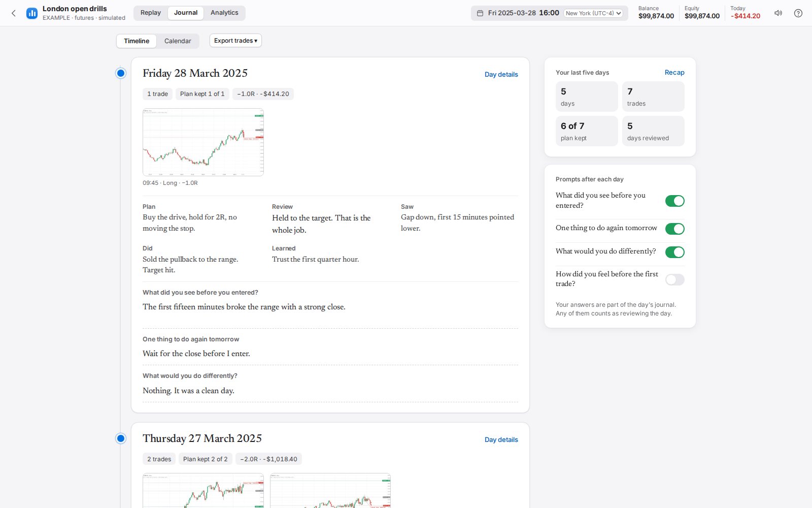Edit the 'What did you see before you entered?' answer
Screen dimensions: 812x508
[330, 312]
